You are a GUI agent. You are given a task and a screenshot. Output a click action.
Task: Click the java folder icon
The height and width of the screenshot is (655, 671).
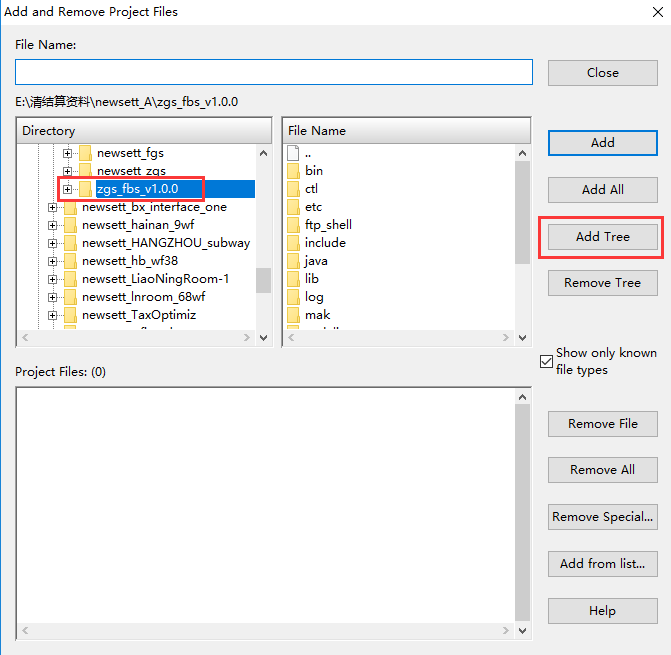(293, 261)
